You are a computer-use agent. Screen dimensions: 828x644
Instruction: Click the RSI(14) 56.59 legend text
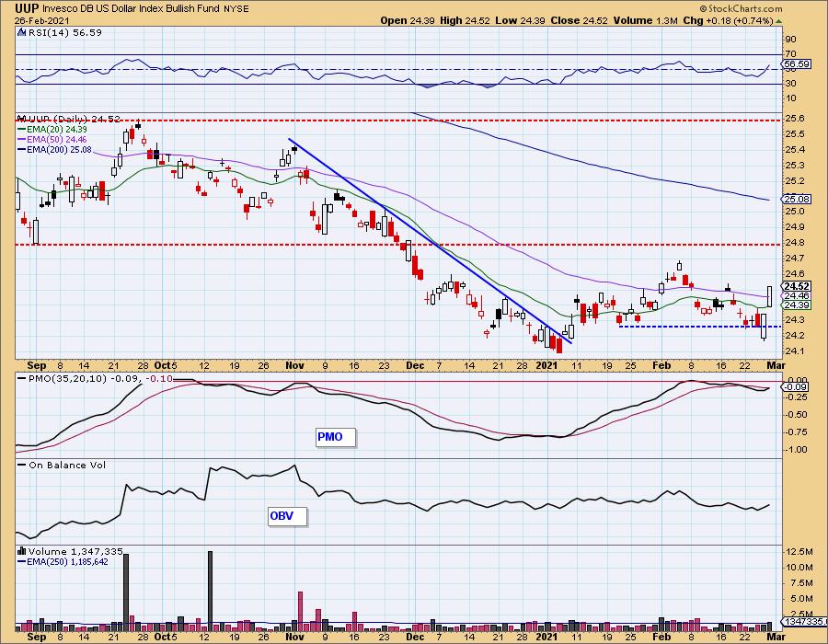(x=64, y=32)
